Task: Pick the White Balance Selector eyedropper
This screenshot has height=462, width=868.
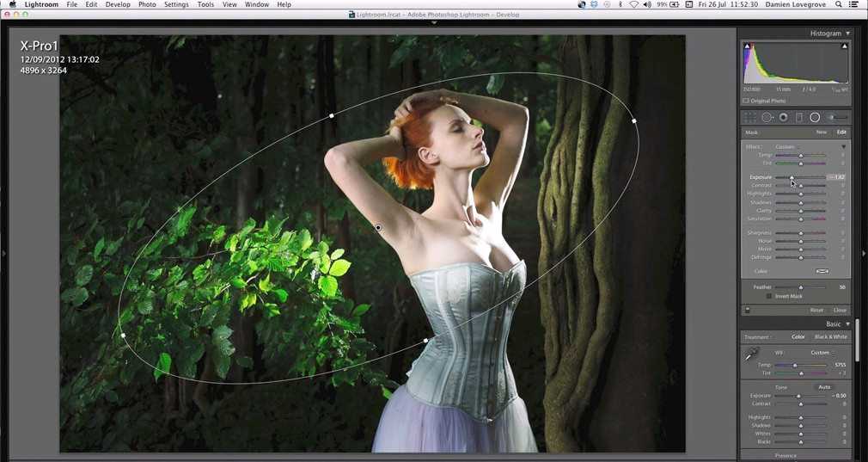Action: (751, 354)
